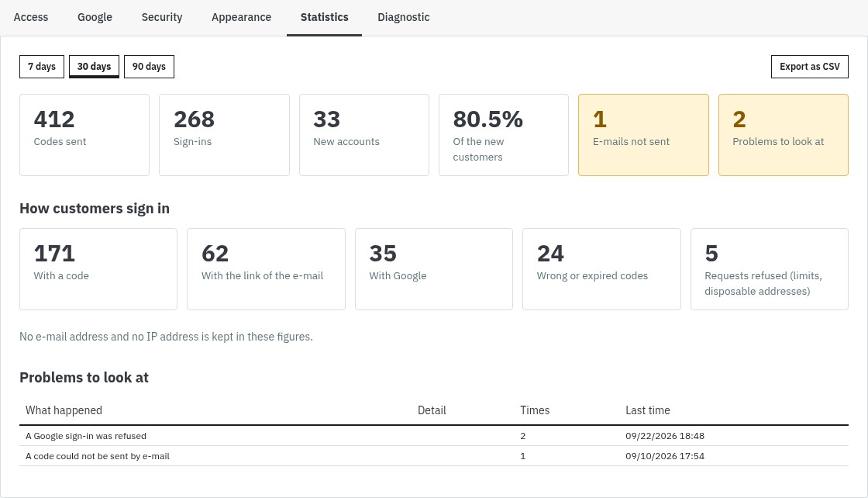Image resolution: width=868 pixels, height=498 pixels.
Task: Click the 'Detail' column header
Action: click(432, 410)
